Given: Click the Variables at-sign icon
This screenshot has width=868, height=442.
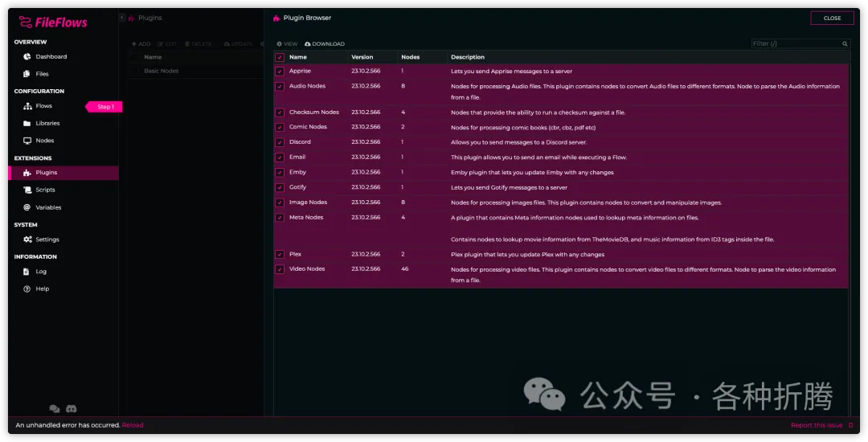Looking at the screenshot, I should click(27, 207).
